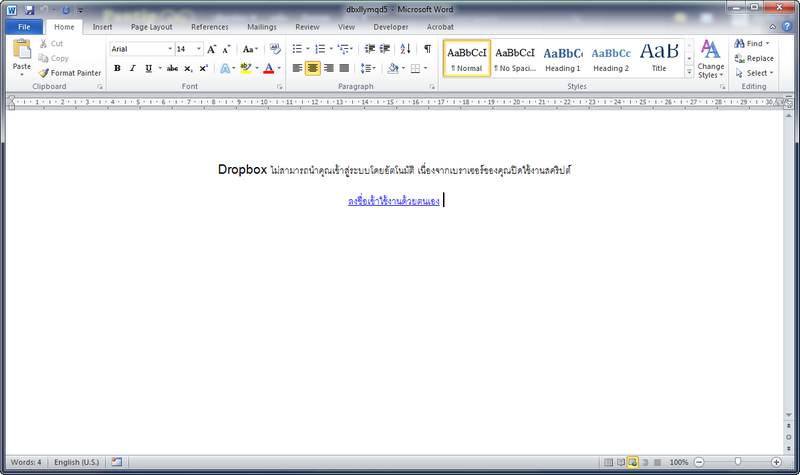The height and width of the screenshot is (475, 800).
Task: Click the Zoom in plus button
Action: click(776, 462)
